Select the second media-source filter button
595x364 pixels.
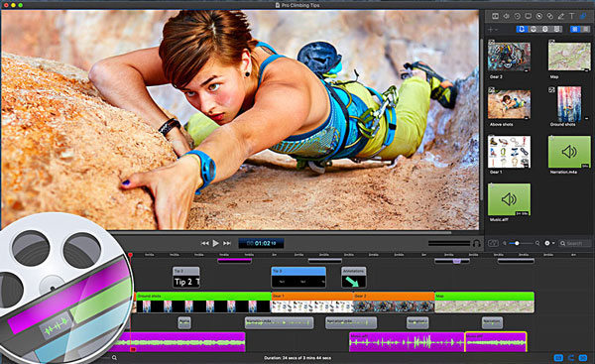pyautogui.click(x=534, y=29)
